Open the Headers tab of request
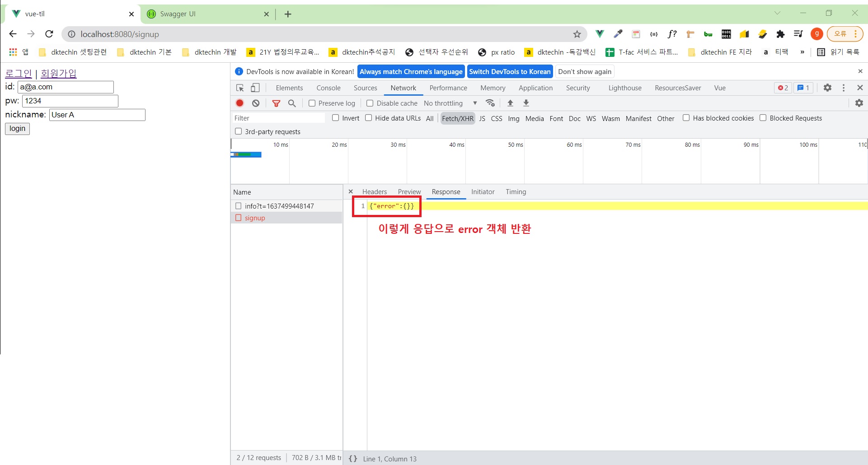 click(374, 192)
